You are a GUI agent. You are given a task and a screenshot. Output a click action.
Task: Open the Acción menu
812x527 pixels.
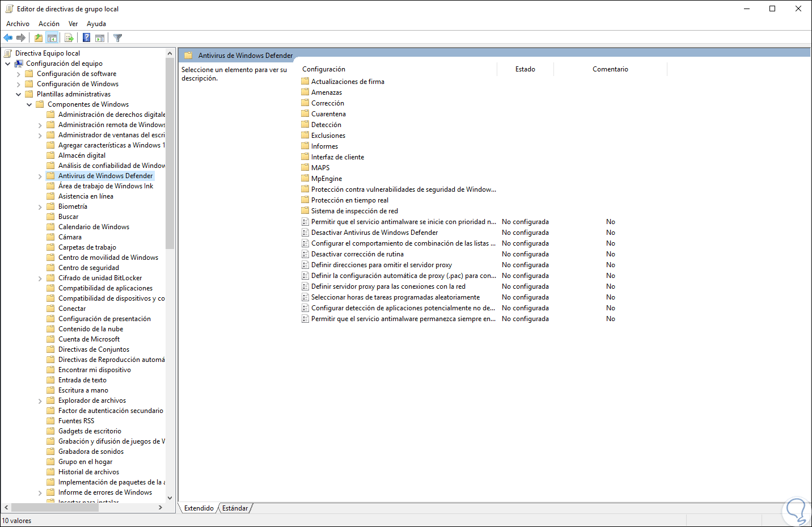tap(49, 24)
